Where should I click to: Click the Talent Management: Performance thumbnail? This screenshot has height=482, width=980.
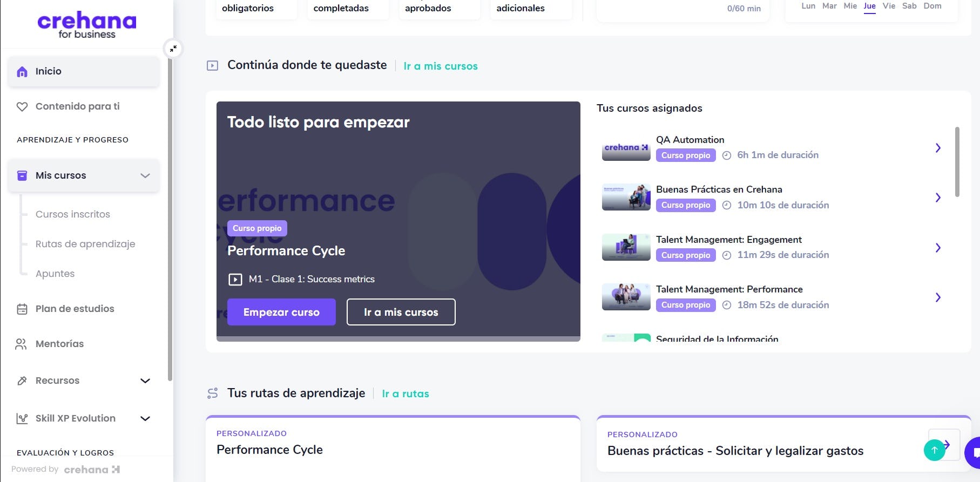(626, 297)
